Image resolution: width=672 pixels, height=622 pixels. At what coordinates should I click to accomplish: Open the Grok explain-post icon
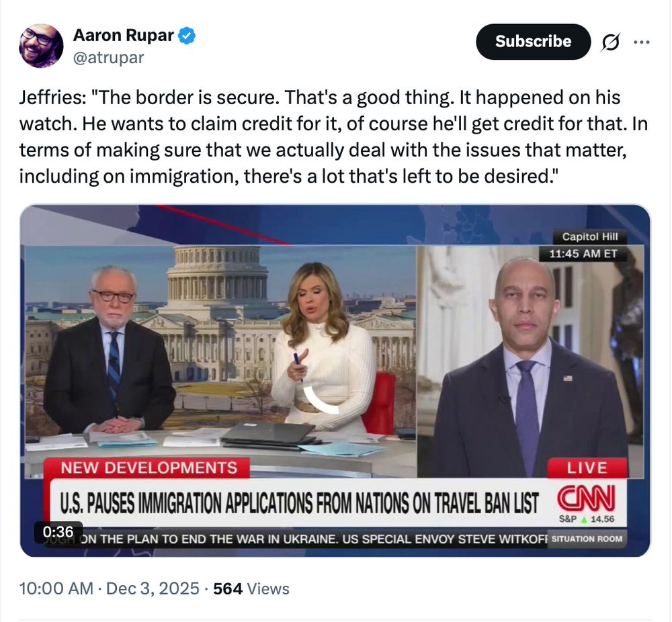pyautogui.click(x=610, y=42)
